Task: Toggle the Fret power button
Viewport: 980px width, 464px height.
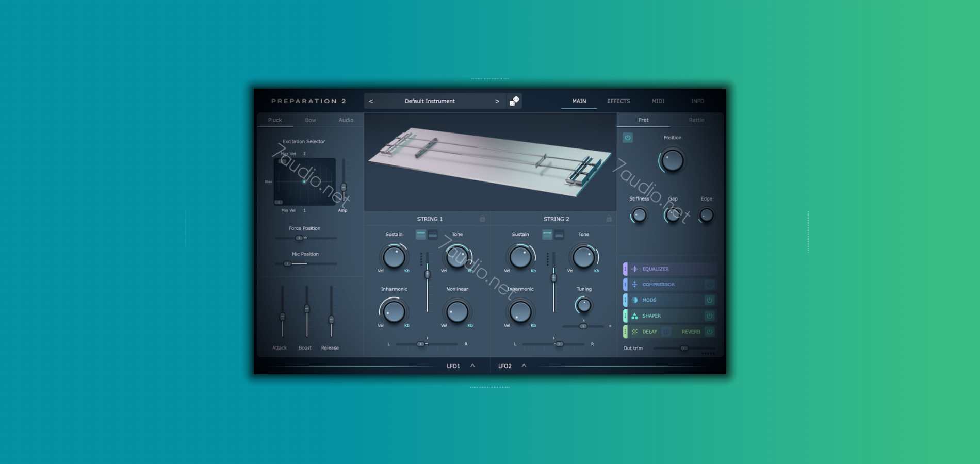Action: click(x=628, y=138)
